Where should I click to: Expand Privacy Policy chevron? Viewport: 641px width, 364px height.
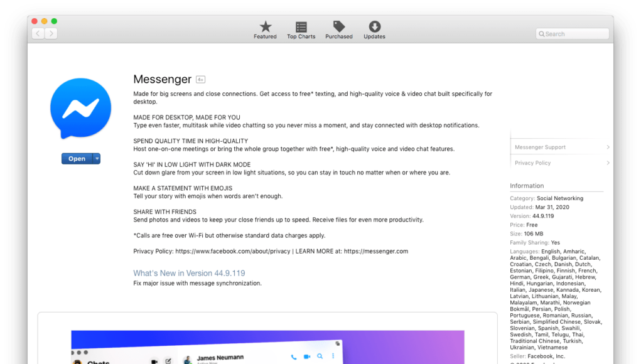608,163
